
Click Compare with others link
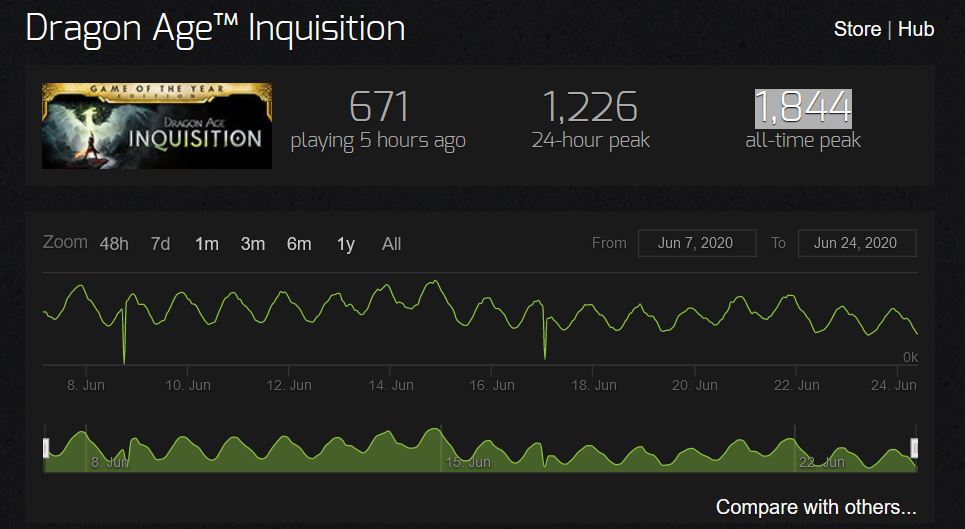click(816, 507)
